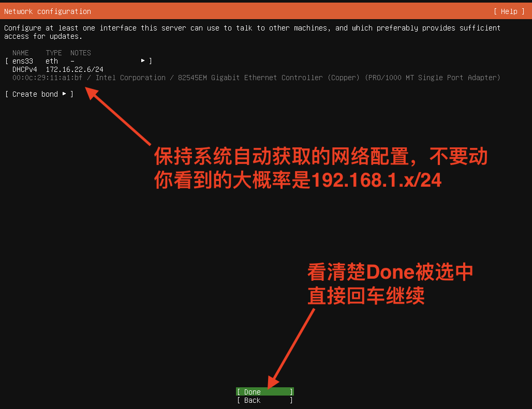The image size is (532, 409).
Task: Confirm with the highlighted Done button
Action: pos(264,392)
